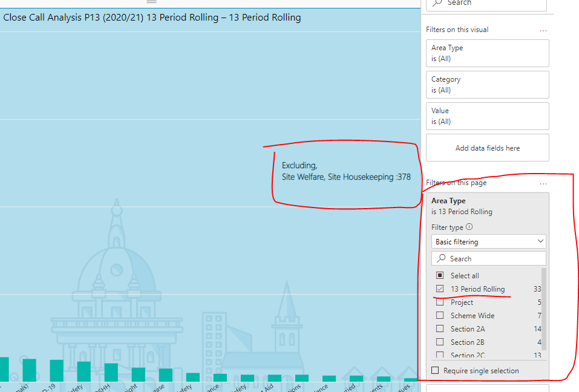Expand the Category filter card
579x392 pixels.
488,85
